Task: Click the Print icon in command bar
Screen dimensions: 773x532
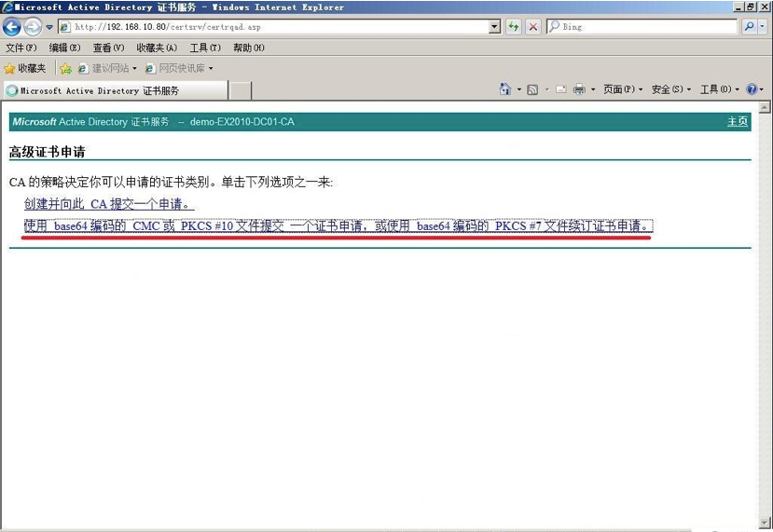Action: [578, 89]
